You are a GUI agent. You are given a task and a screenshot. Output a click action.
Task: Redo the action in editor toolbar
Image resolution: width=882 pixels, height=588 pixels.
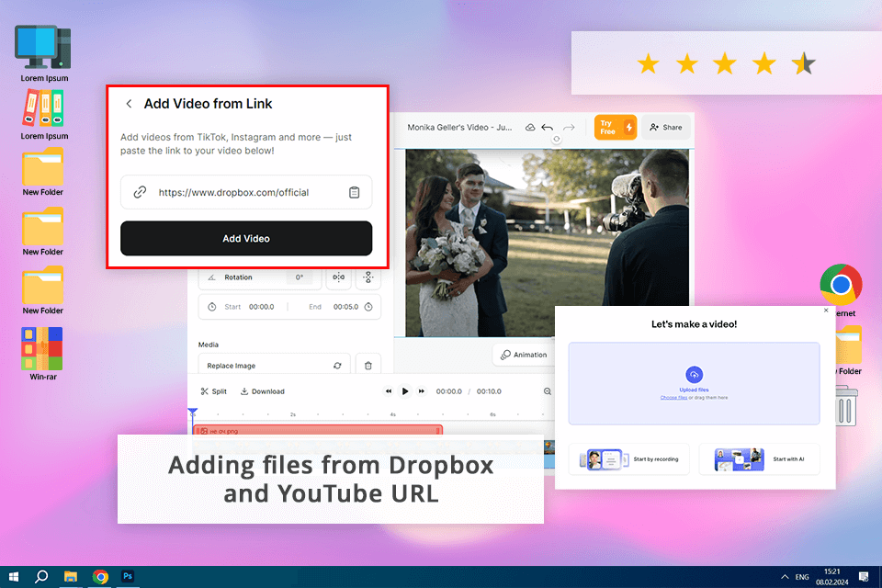(x=569, y=127)
